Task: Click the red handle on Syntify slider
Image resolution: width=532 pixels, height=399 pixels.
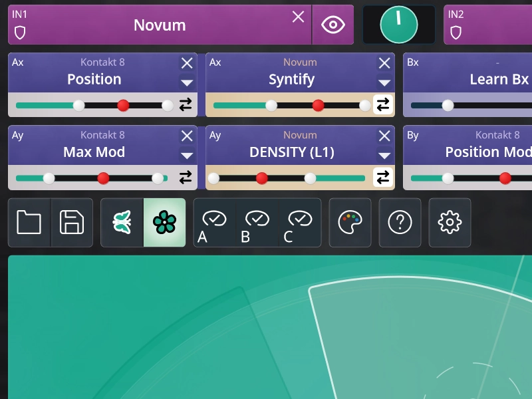Action: coord(318,105)
